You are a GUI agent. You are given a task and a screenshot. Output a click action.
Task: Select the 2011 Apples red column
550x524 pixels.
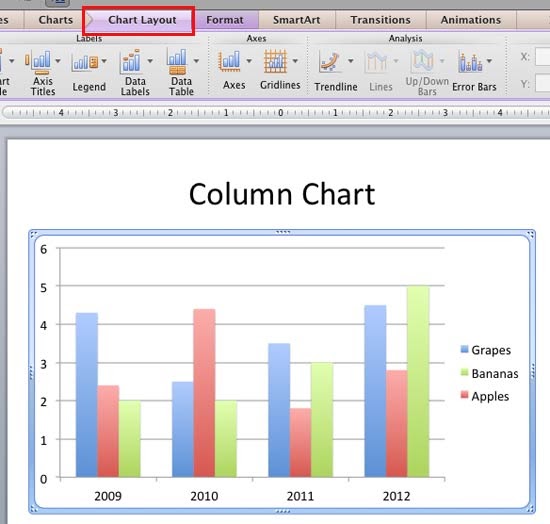pyautogui.click(x=300, y=443)
